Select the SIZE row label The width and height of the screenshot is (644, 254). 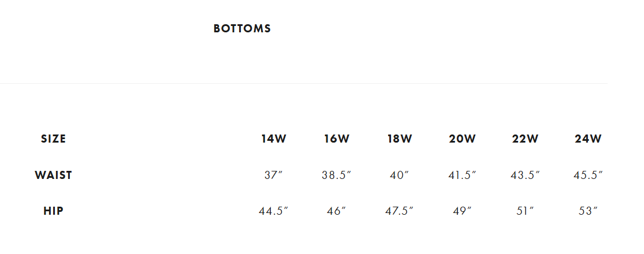click(x=53, y=139)
